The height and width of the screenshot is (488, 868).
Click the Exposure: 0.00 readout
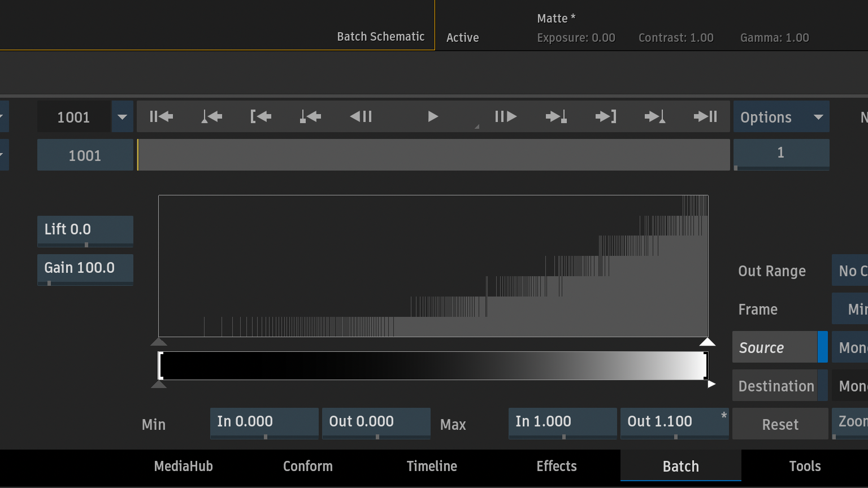tap(576, 38)
